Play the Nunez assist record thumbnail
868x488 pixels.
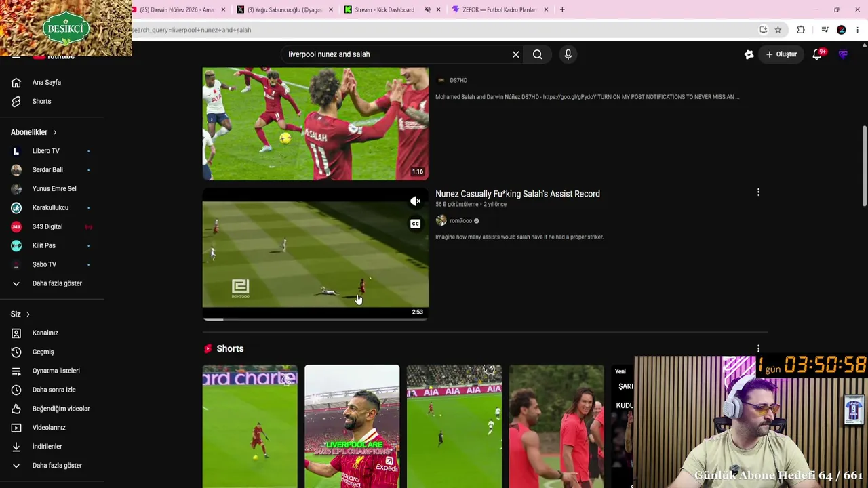coord(315,253)
